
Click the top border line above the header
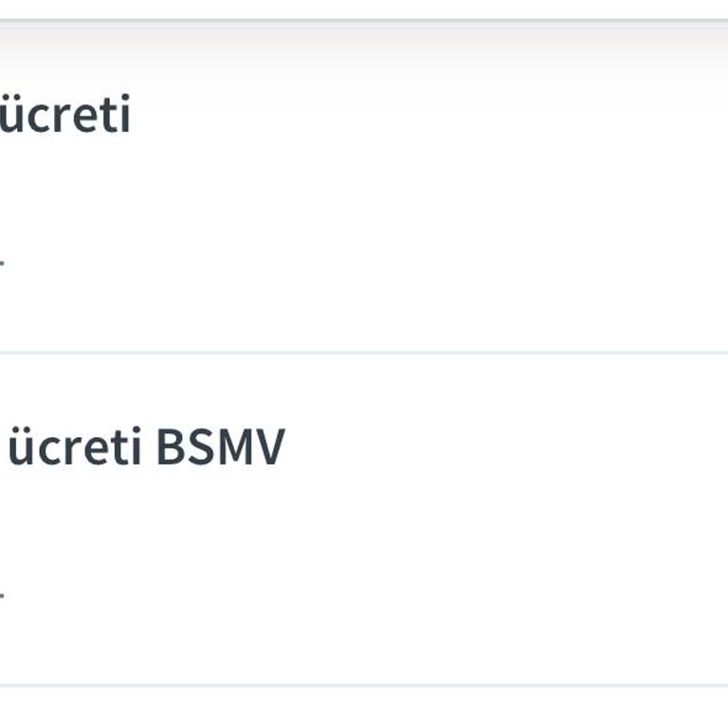point(364,19)
